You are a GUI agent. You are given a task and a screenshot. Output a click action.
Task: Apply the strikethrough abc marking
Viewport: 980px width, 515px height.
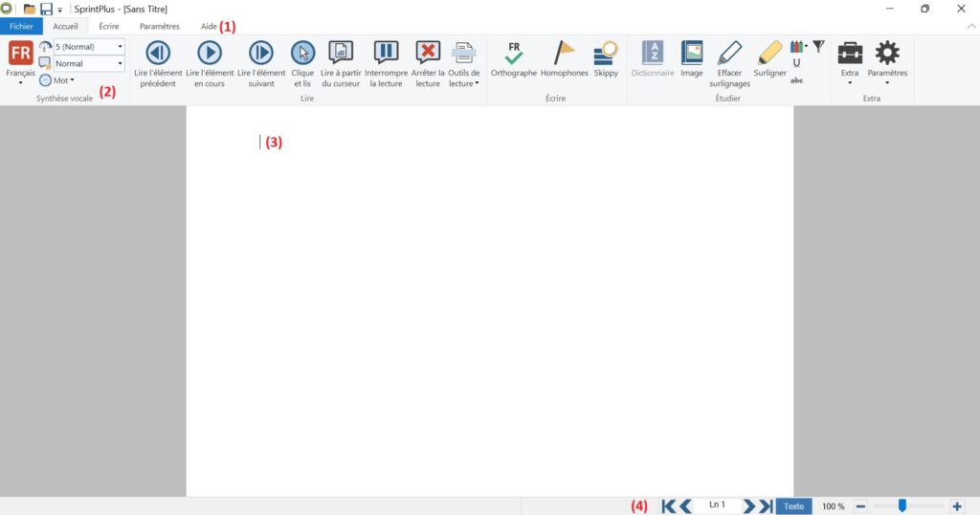tap(797, 80)
